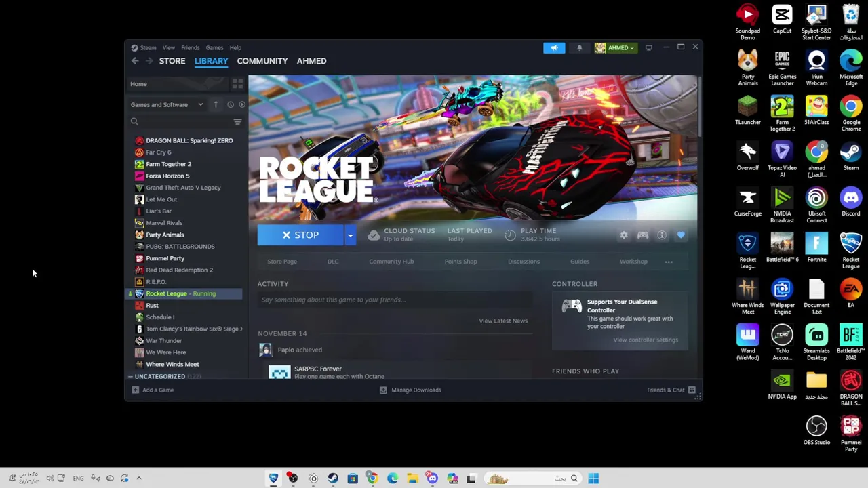Viewport: 868px width, 488px height.
Task: Open Discord desktop shortcut
Action: [850, 203]
